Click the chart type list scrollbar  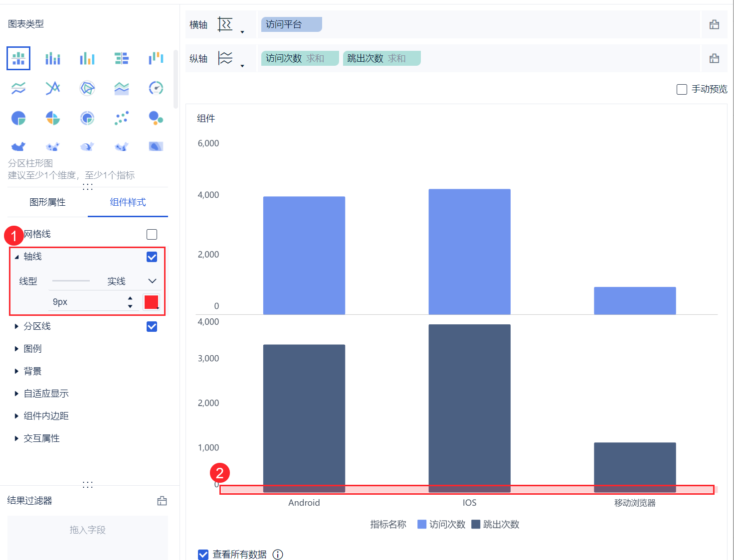pos(176,79)
